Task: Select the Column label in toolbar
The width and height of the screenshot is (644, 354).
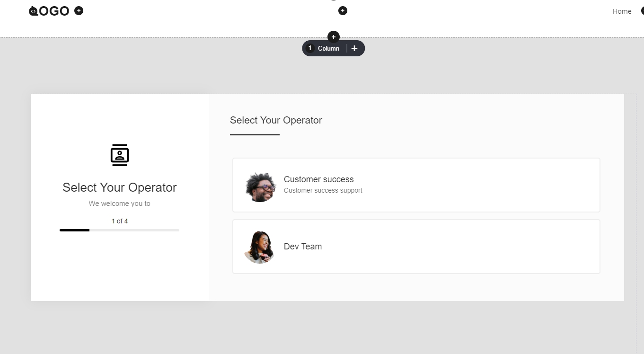Action: click(328, 48)
